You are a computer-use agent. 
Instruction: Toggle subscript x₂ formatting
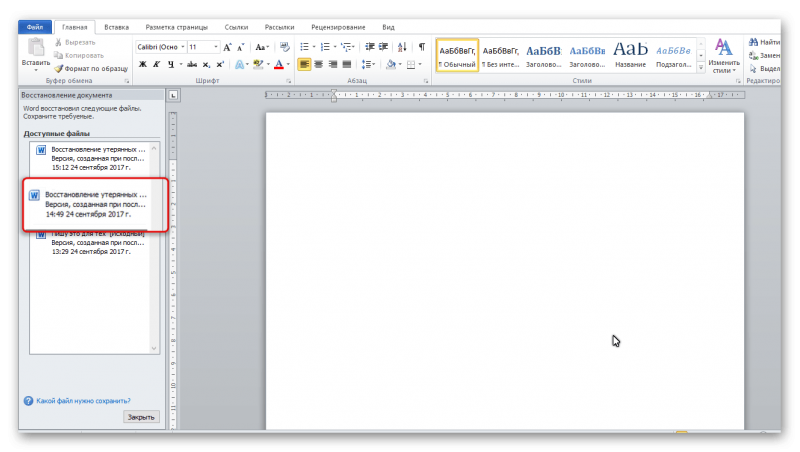click(206, 64)
